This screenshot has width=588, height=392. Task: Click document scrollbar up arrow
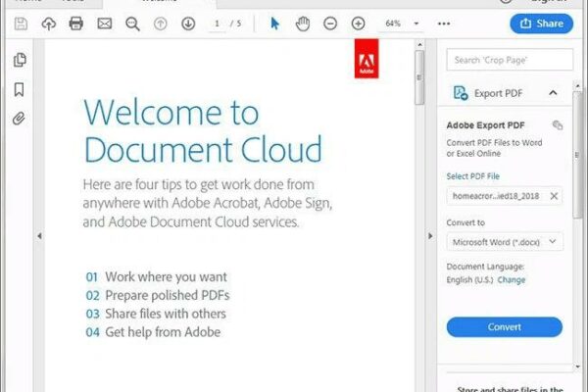(x=420, y=45)
